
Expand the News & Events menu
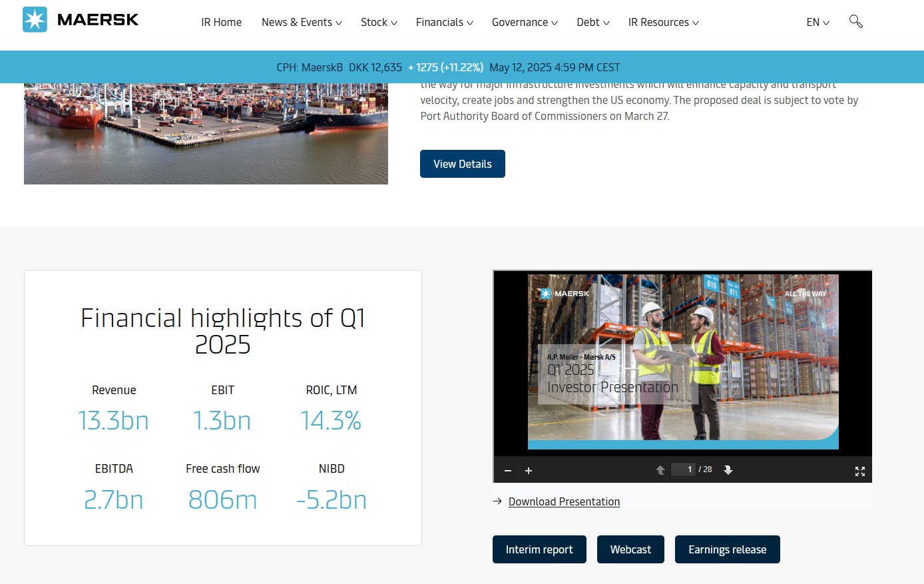[302, 22]
